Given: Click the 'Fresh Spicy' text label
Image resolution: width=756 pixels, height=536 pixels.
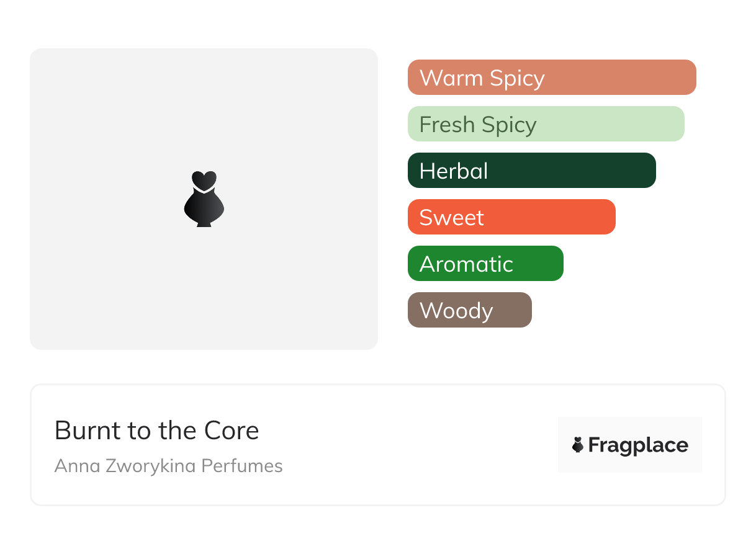Looking at the screenshot, I should point(477,125).
